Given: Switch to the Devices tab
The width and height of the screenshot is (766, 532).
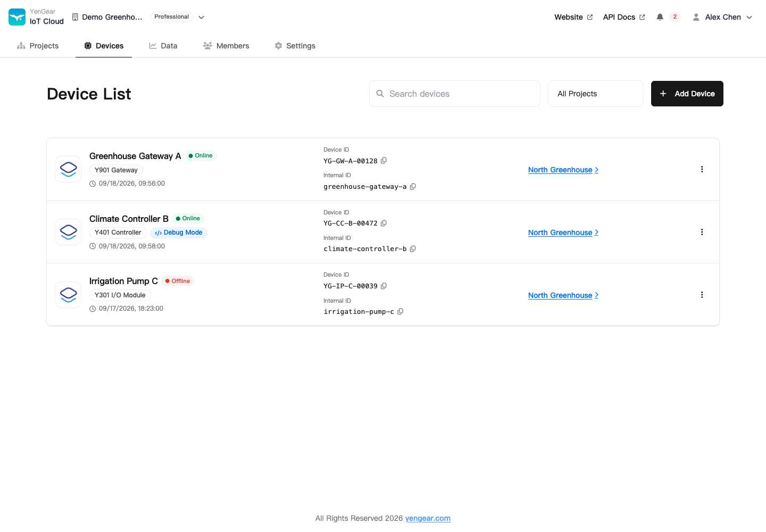Looking at the screenshot, I should (x=104, y=46).
